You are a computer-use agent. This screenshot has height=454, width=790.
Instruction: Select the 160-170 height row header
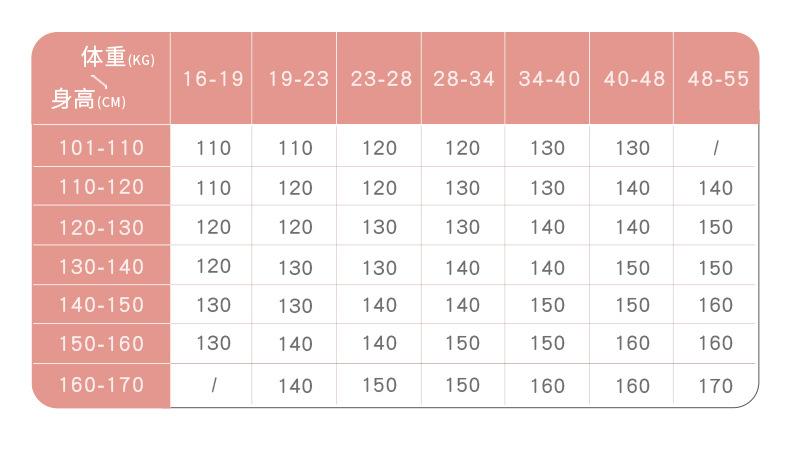pos(102,385)
